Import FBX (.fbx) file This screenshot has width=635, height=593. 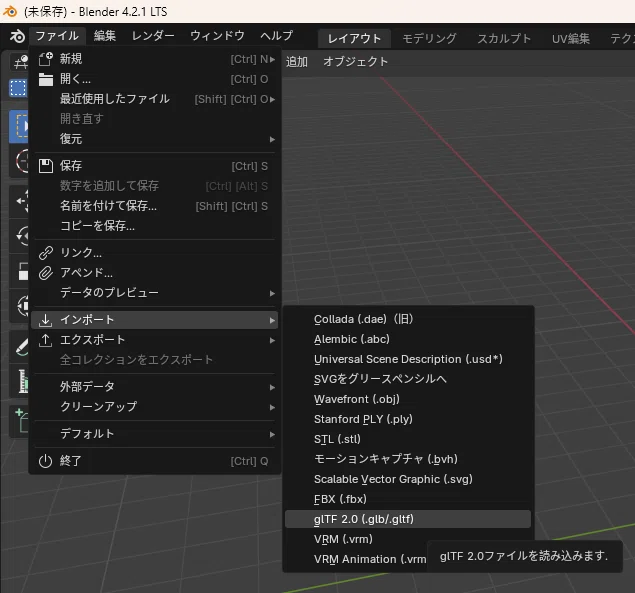(408, 499)
